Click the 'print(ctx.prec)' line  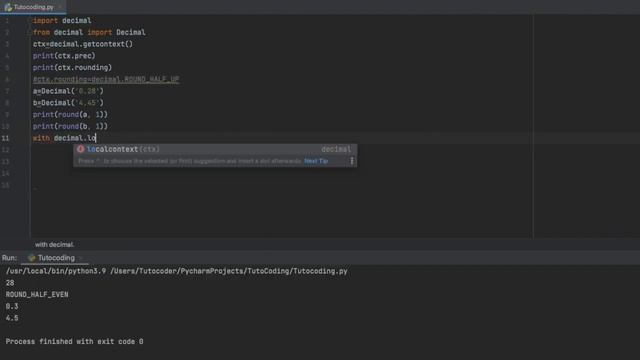pyautogui.click(x=64, y=56)
